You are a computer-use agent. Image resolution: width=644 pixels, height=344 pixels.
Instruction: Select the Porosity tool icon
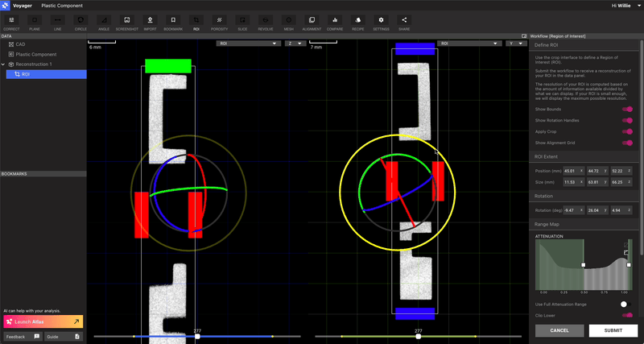(219, 19)
